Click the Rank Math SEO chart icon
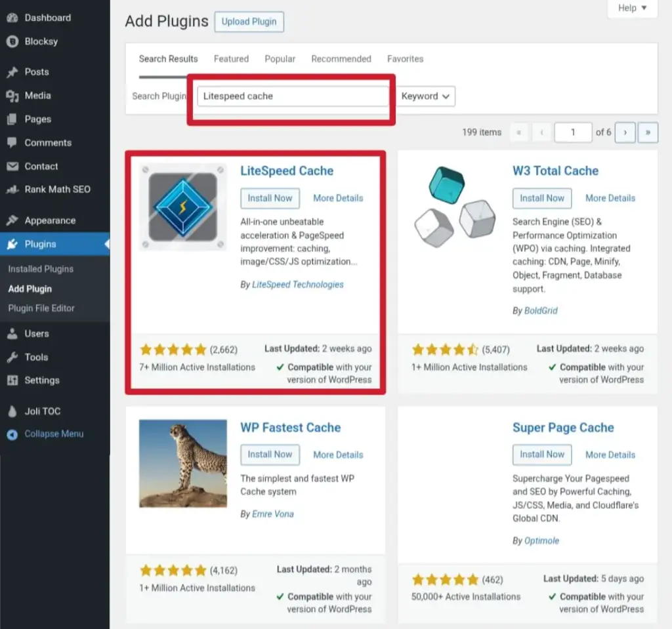The height and width of the screenshot is (629, 672). click(x=12, y=190)
